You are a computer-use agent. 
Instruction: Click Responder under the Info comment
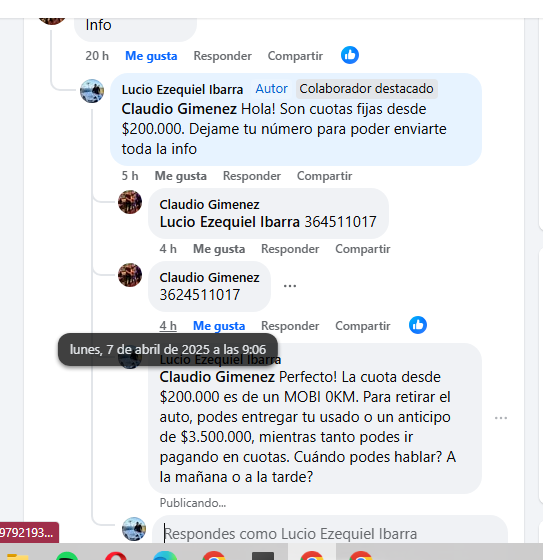[x=223, y=56]
